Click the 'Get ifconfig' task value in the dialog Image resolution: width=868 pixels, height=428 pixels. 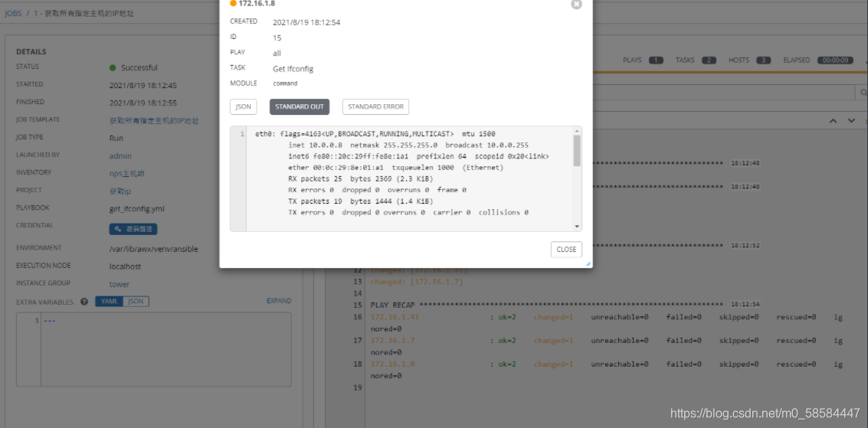(293, 69)
